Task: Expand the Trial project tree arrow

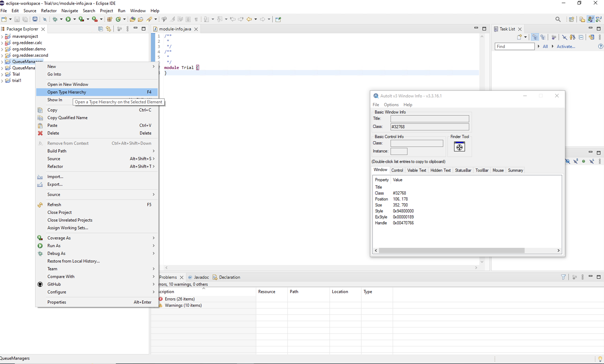Action: pos(2,74)
